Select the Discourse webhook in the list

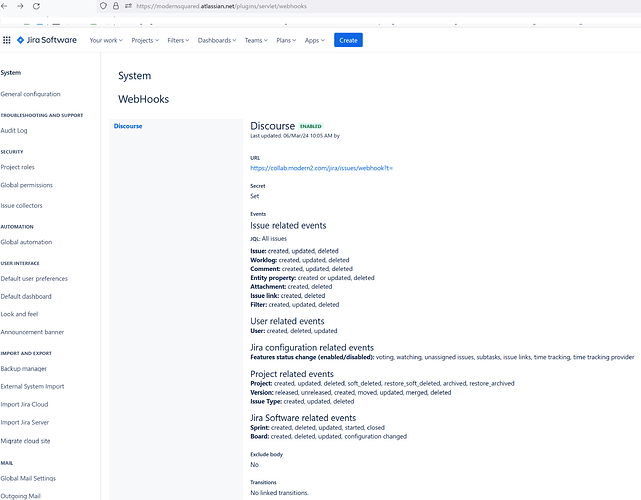128,126
